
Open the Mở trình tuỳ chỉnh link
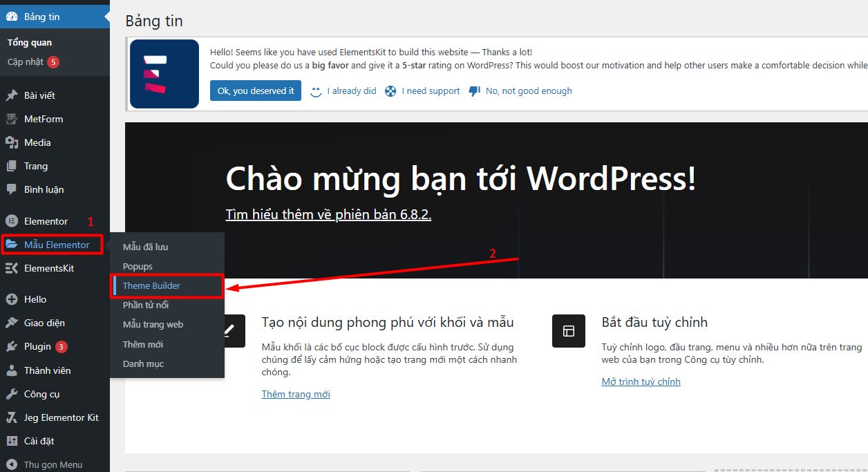pos(641,381)
